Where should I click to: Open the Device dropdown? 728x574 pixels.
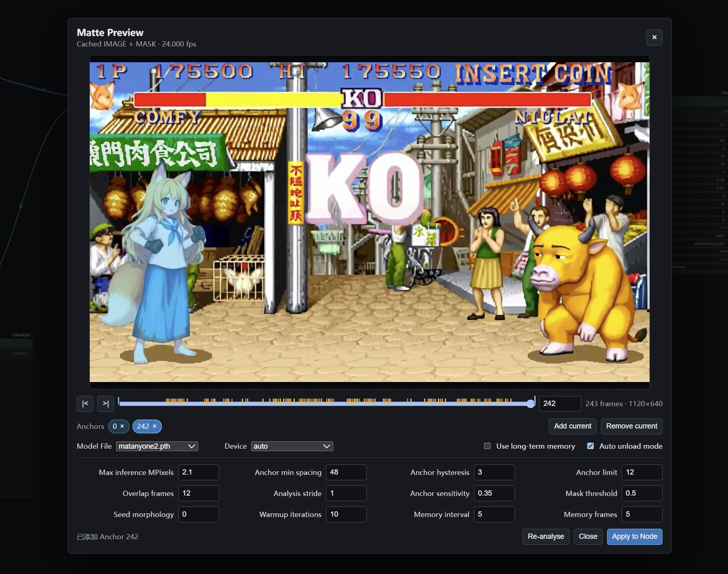tap(292, 446)
